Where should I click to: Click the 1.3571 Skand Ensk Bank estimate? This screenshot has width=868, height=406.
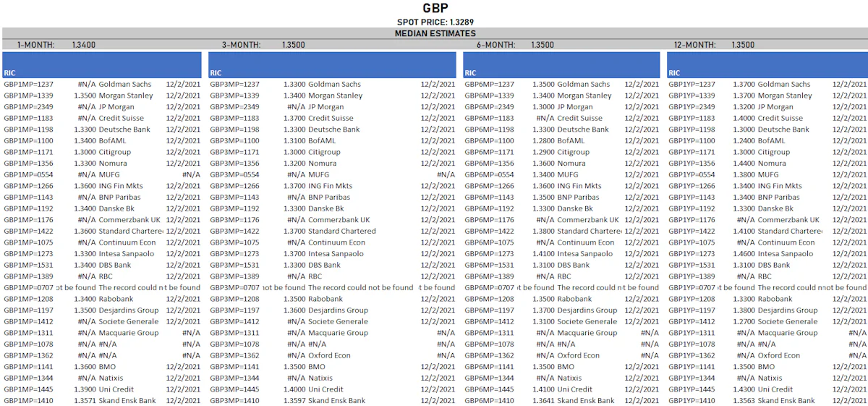click(85, 400)
